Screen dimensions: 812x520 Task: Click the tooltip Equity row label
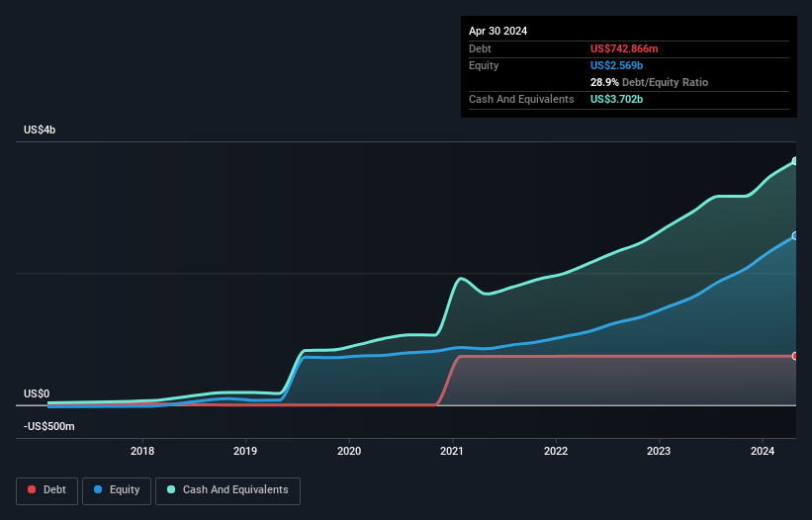(484, 65)
